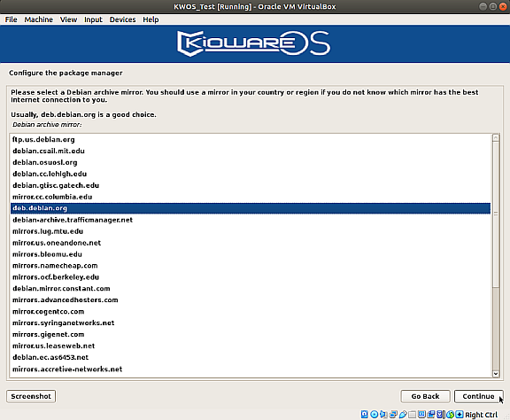This screenshot has width=510, height=420.
Task: Click the mirror list scrollbar thumb
Action: tap(496, 214)
